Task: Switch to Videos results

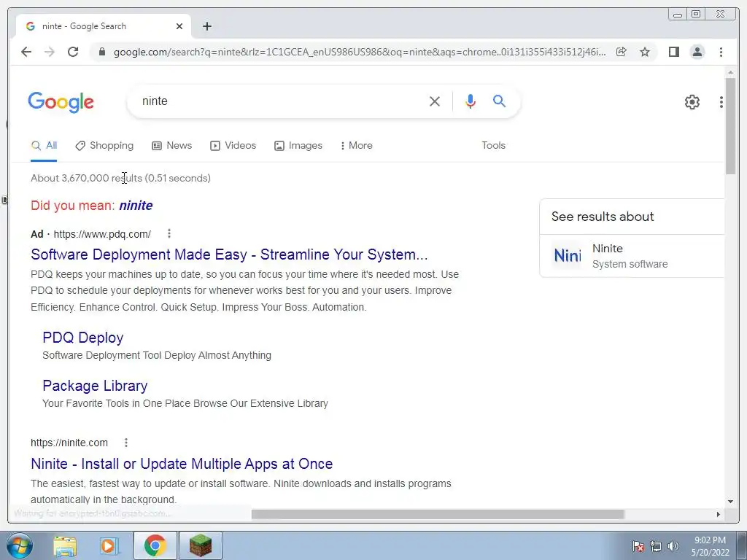Action: (233, 146)
